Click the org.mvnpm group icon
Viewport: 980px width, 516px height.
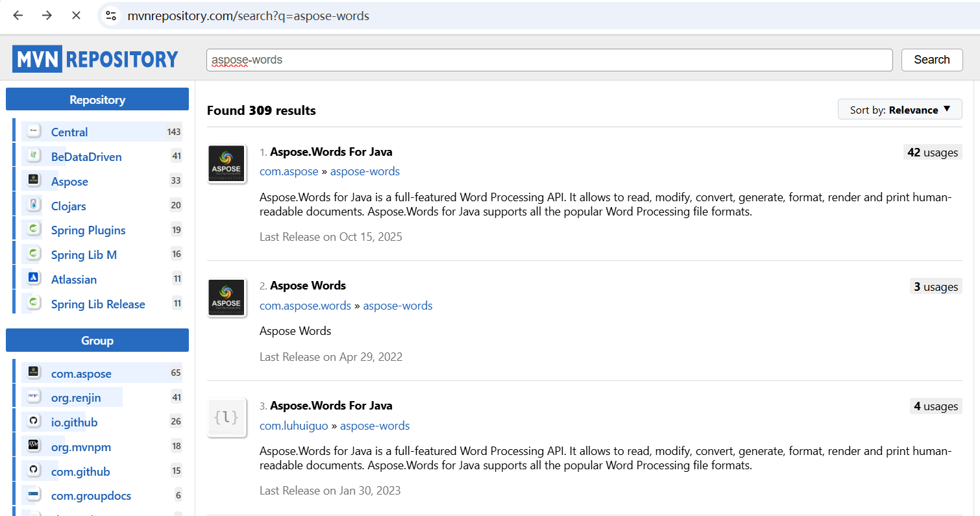pyautogui.click(x=34, y=446)
